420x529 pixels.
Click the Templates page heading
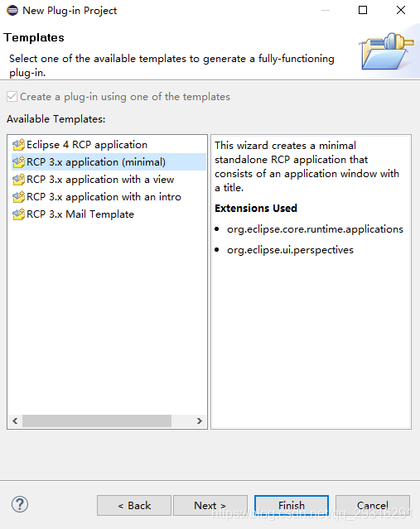coord(34,37)
